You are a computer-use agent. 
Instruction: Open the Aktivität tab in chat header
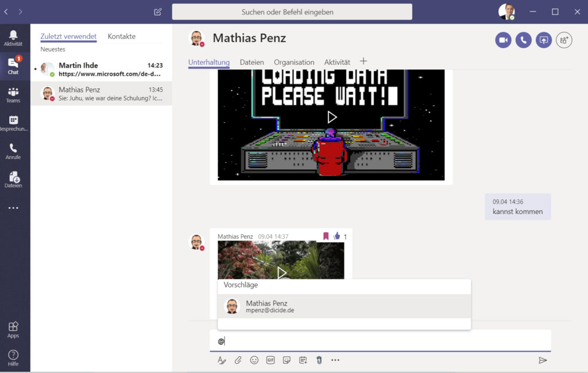[x=337, y=62]
